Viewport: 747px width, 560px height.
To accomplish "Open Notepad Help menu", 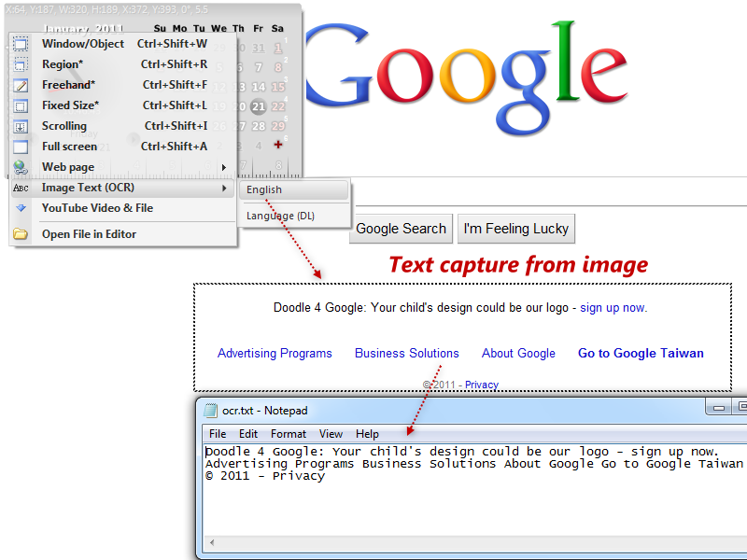I will point(367,434).
